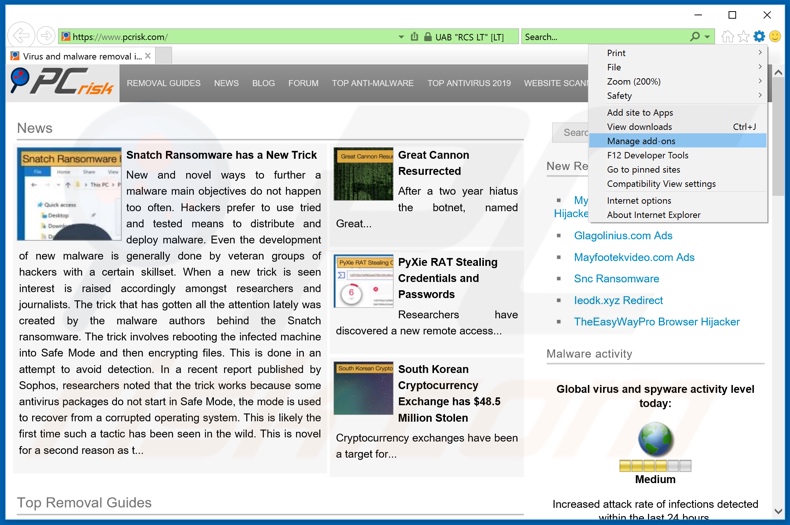The width and height of the screenshot is (790, 525).
Task: Click PyXie RAT article thumbnail
Action: 363,281
